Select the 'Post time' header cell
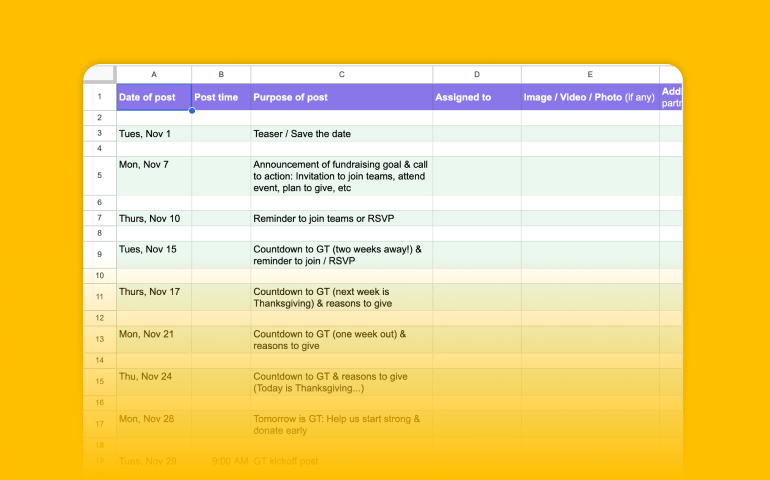This screenshot has height=480, width=770. click(221, 97)
